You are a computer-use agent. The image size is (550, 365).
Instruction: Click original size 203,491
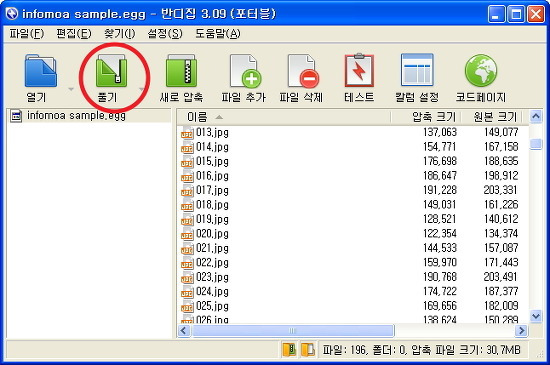coord(501,277)
